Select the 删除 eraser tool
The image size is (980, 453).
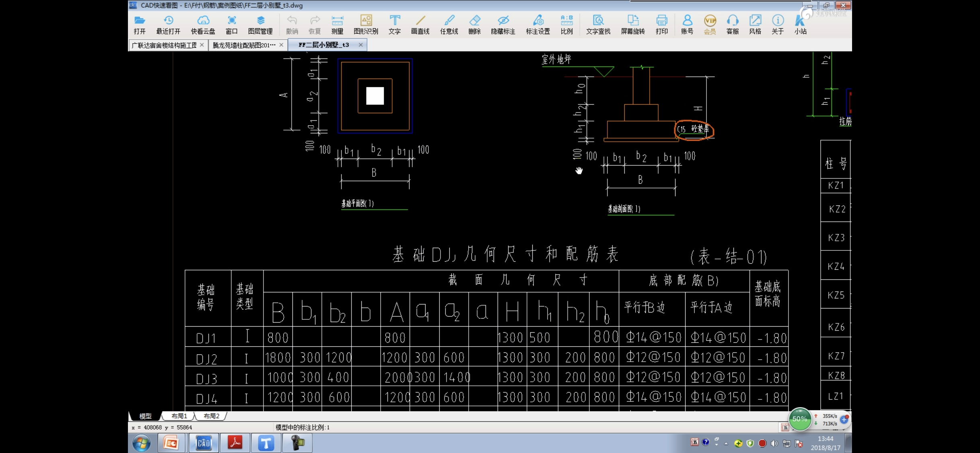[475, 25]
